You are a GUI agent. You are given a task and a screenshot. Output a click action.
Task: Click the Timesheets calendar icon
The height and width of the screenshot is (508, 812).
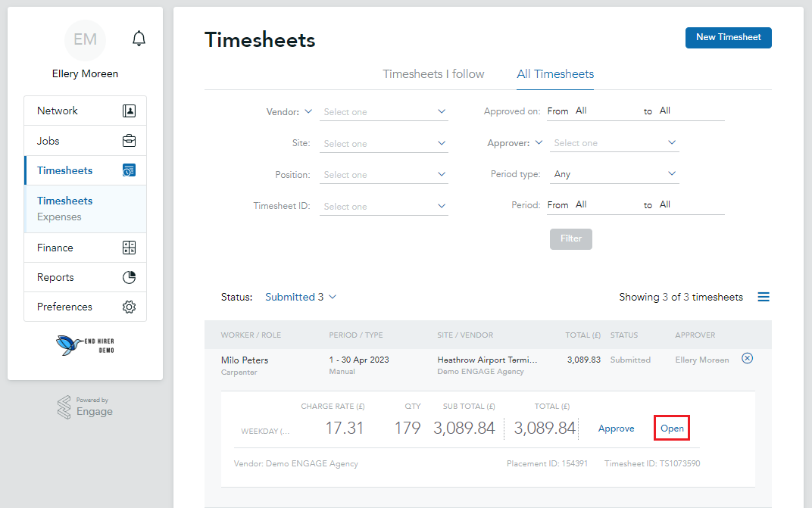(129, 170)
